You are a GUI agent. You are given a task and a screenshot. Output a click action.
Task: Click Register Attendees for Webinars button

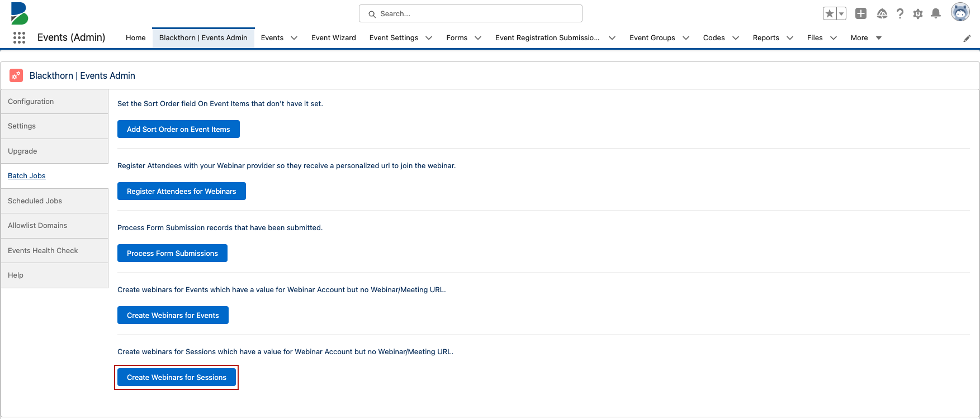[x=182, y=191]
